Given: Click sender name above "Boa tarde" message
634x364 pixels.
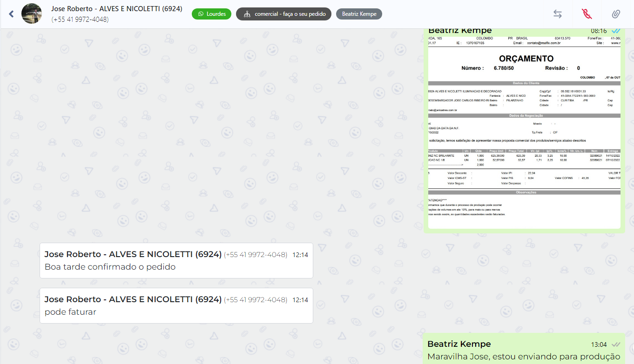Looking at the screenshot, I should click(x=132, y=254).
